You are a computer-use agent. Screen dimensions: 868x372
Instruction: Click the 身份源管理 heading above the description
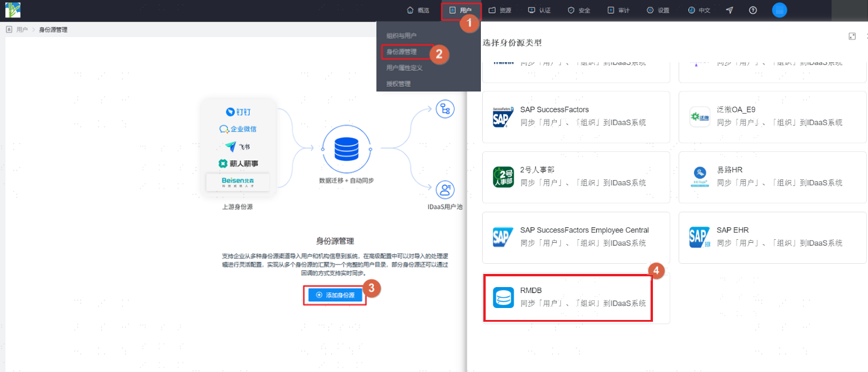click(x=335, y=241)
